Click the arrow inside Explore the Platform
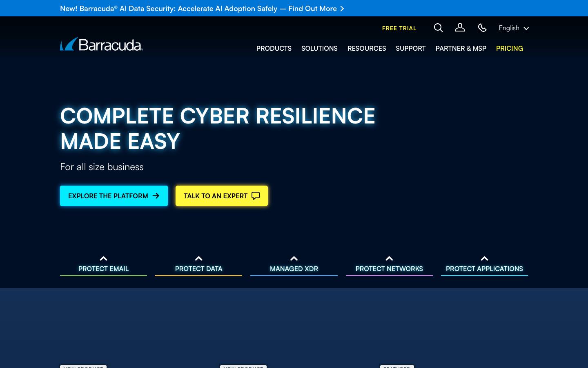Screen dimensions: 588x368 tap(156, 196)
